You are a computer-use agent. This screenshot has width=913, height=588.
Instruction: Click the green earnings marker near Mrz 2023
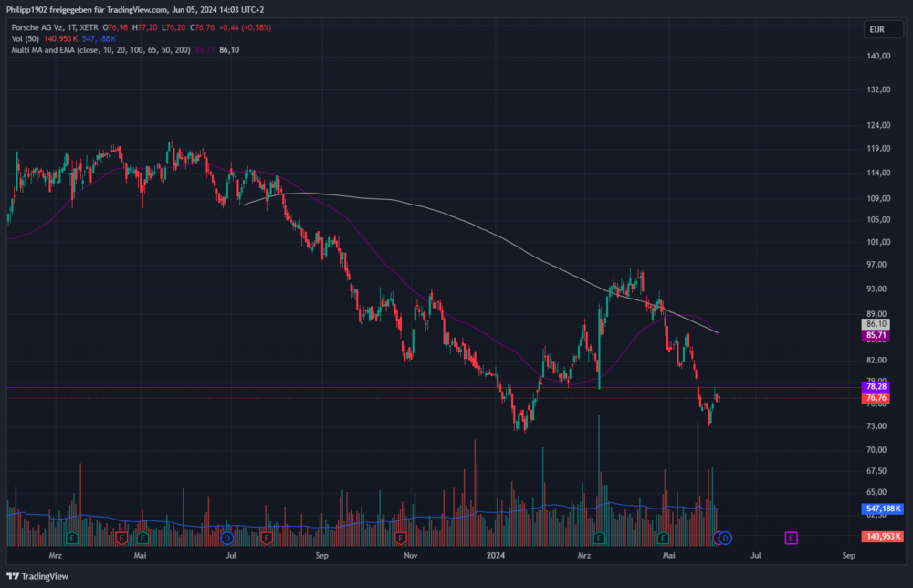[72, 538]
